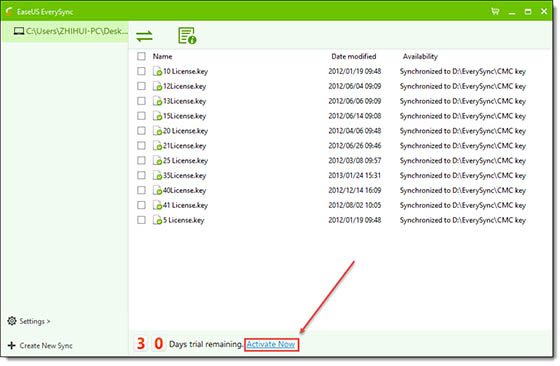Select the file name 41 License.key
This screenshot has width=560, height=366.
click(185, 205)
